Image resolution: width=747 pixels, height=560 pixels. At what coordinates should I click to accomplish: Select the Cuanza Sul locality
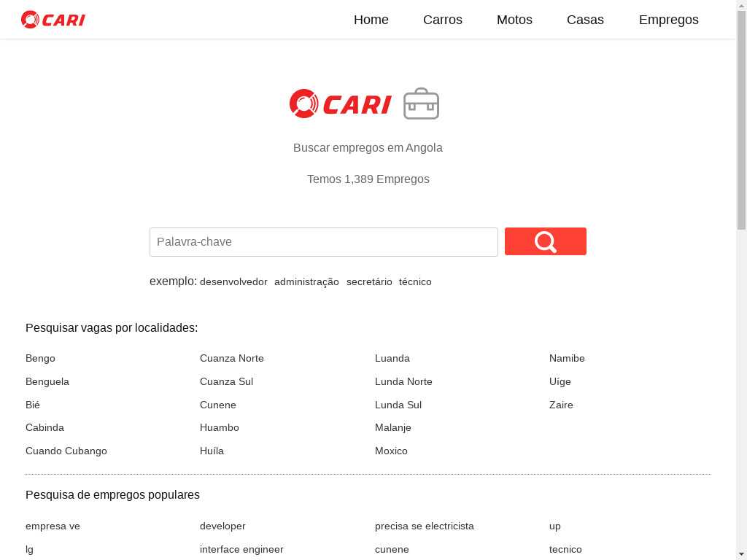point(226,382)
